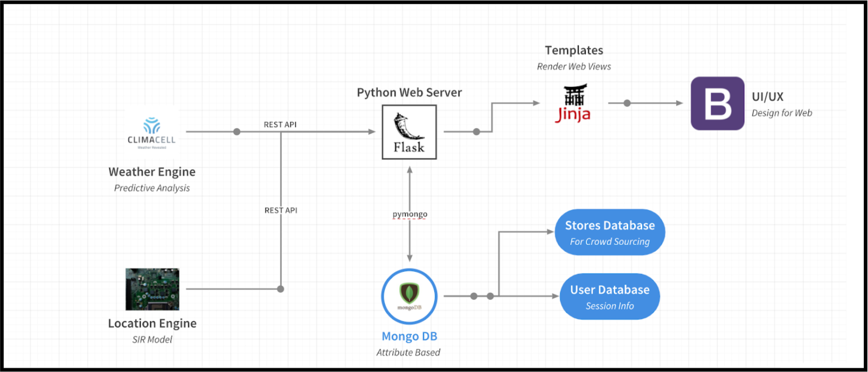Click the Jinja templates logo
This screenshot has width=868, height=372.
coord(573,103)
